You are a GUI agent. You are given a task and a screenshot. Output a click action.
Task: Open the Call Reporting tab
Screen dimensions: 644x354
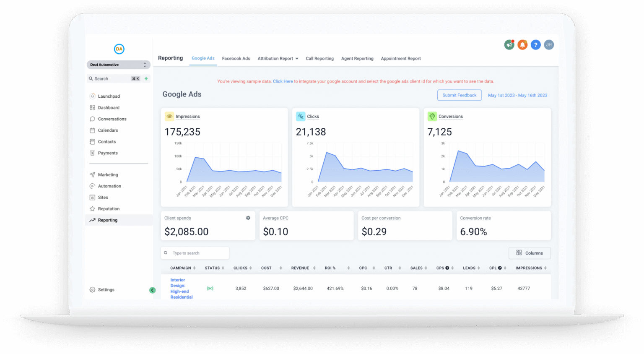click(319, 59)
